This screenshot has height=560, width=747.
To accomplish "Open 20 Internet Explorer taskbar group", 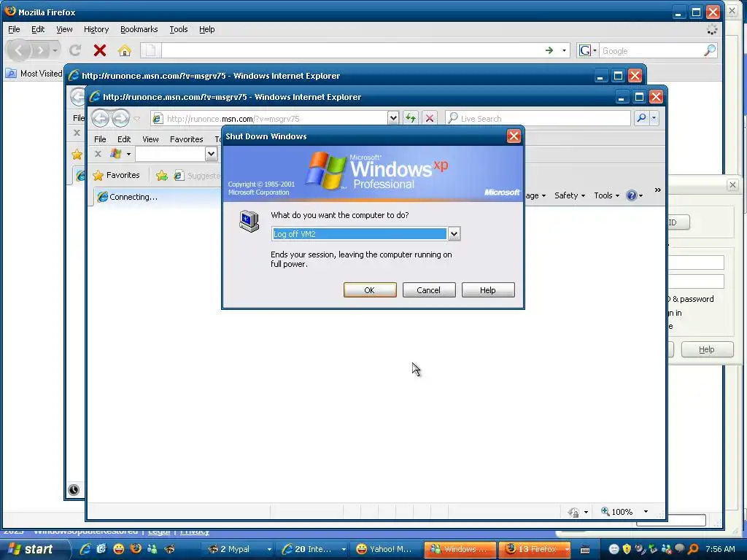I will pos(314,549).
